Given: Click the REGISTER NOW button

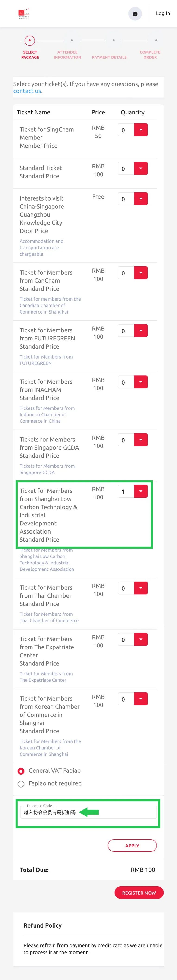Looking at the screenshot, I should 139,893.
